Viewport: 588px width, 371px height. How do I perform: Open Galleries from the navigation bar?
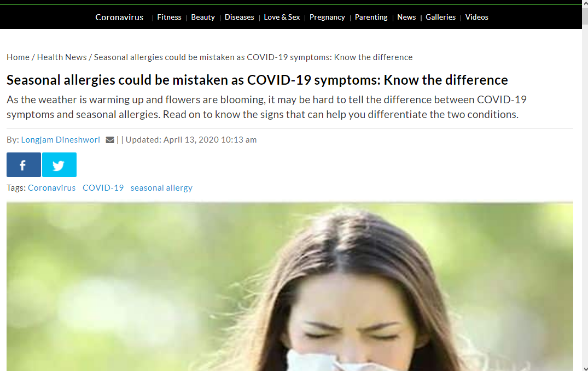[441, 17]
